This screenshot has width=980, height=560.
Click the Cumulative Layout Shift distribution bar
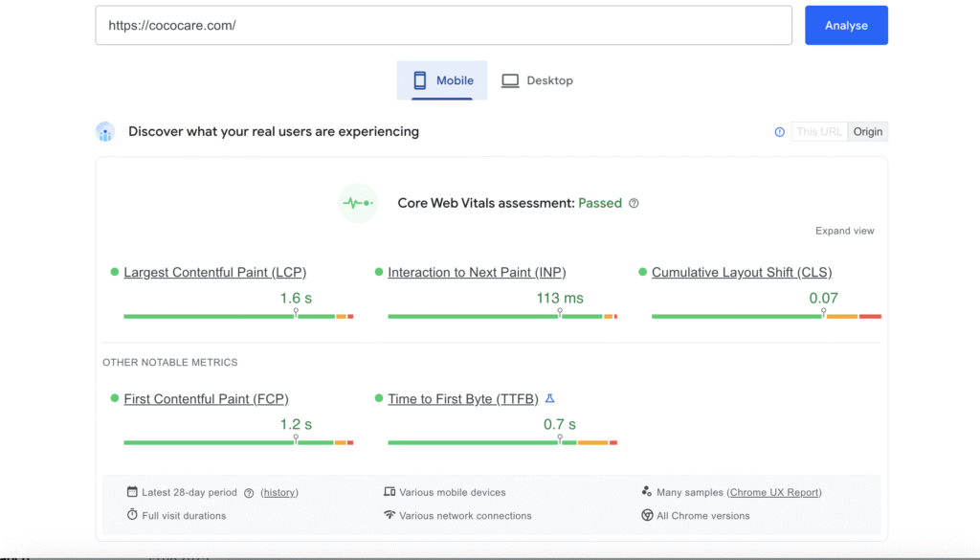766,316
